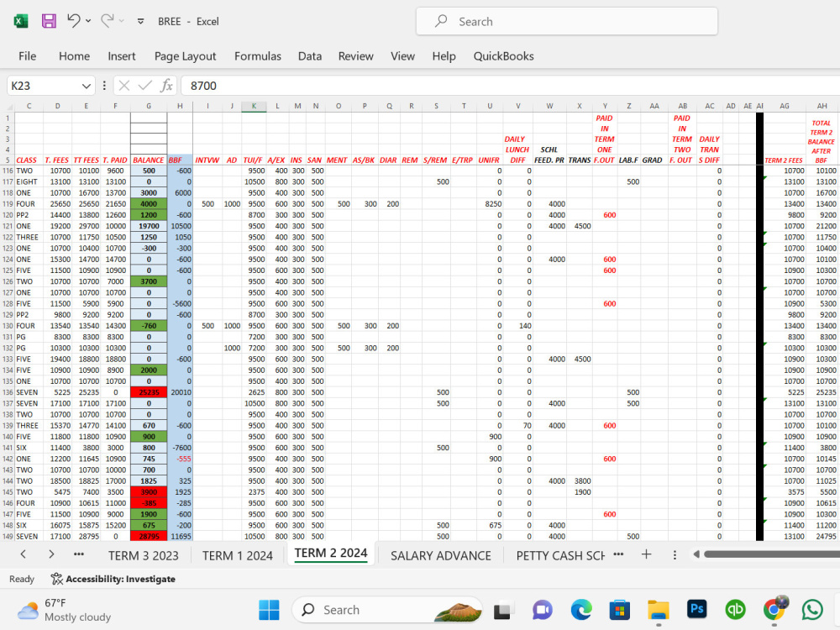Open Task View from taskbar
840x630 pixels.
502,610
